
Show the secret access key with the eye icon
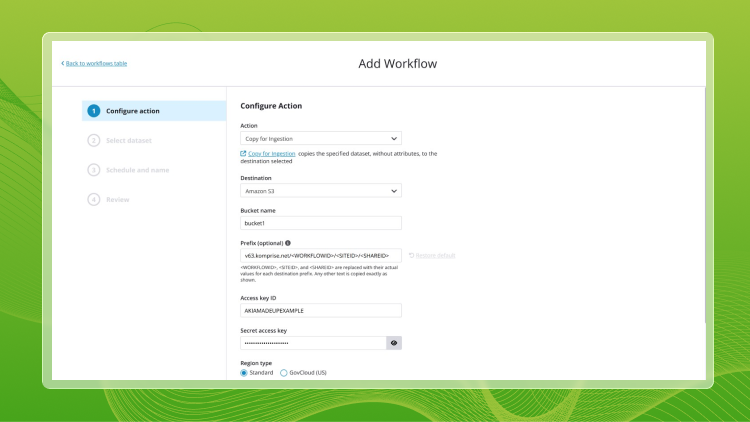tap(394, 342)
